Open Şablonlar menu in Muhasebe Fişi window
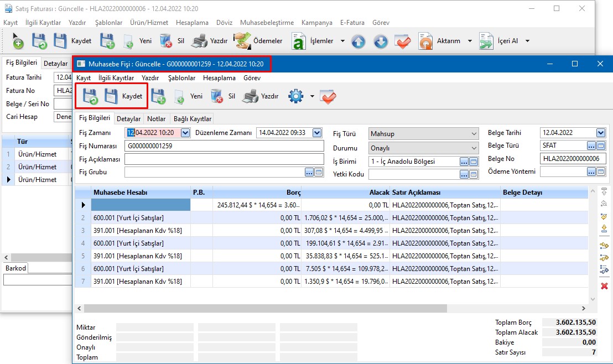Image resolution: width=613 pixels, height=364 pixels. (182, 78)
